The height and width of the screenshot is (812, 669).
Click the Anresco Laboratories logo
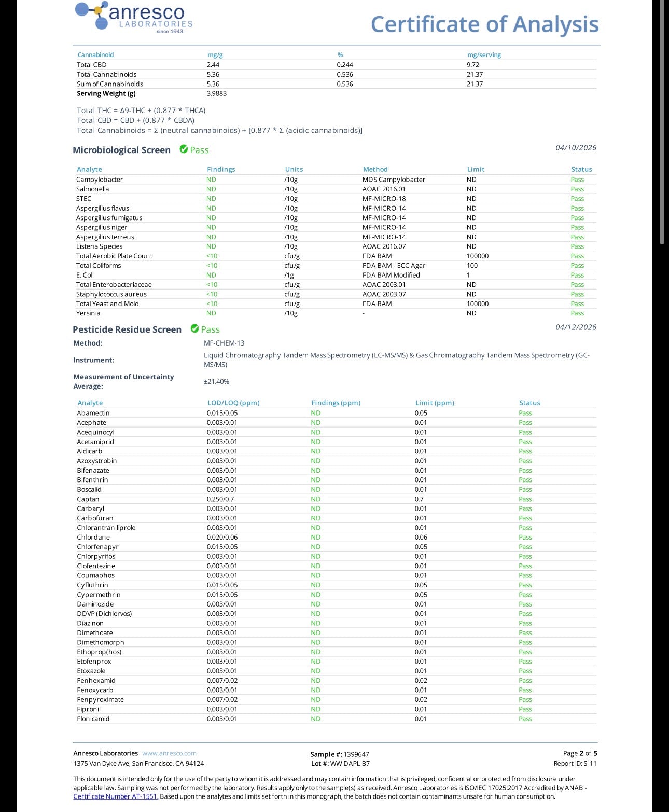134,18
